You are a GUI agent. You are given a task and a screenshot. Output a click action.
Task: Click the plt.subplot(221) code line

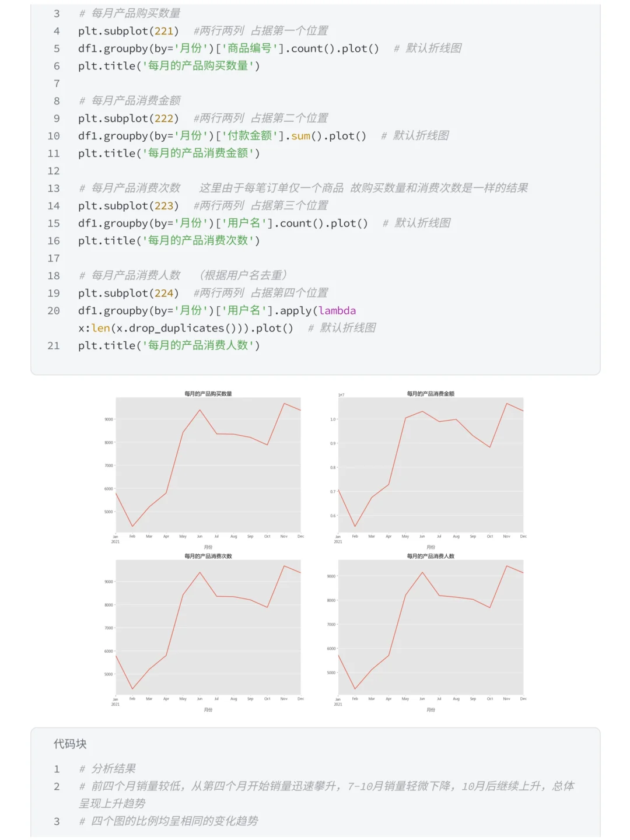[128, 31]
